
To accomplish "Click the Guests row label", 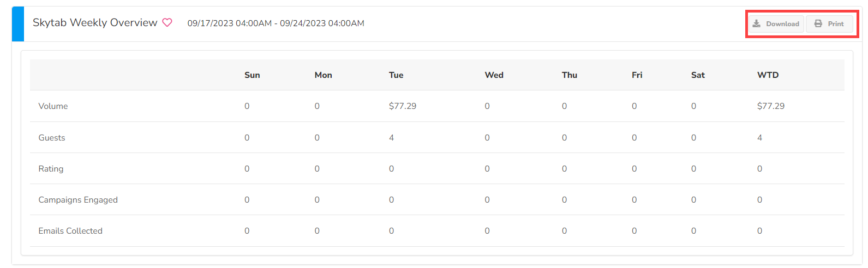I will point(52,138).
